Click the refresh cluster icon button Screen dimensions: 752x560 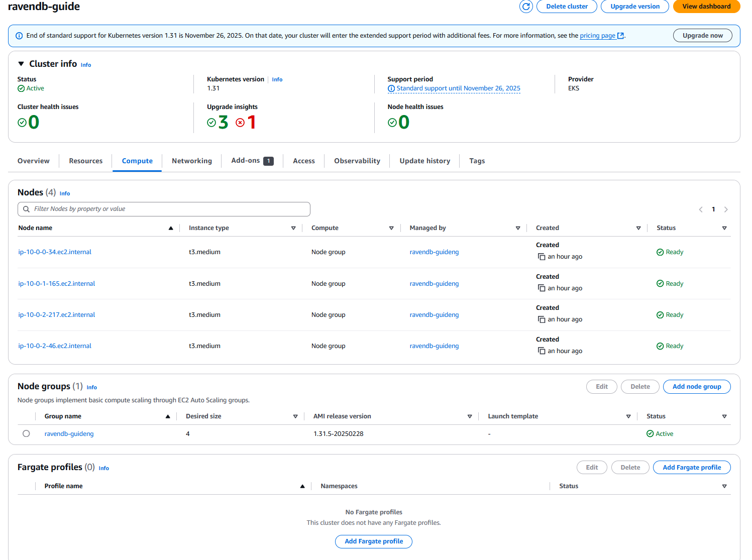tap(526, 7)
